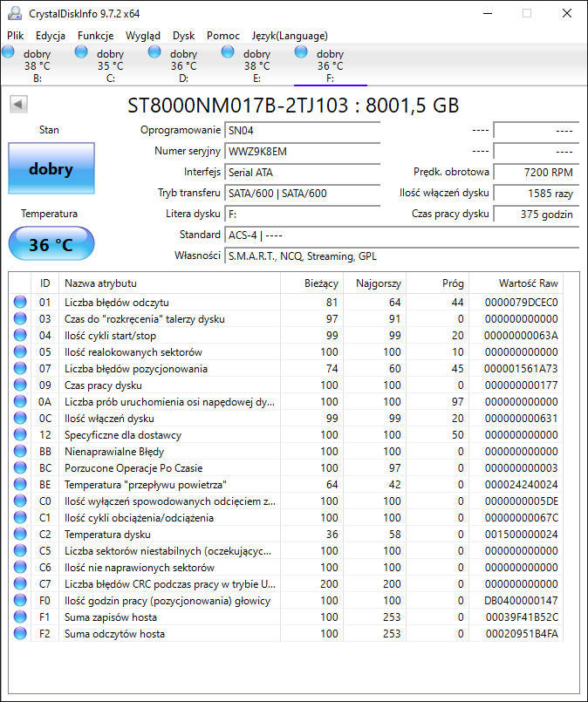Click status orb for attribute C5 row
Image resolution: width=588 pixels, height=702 pixels.
tap(20, 550)
